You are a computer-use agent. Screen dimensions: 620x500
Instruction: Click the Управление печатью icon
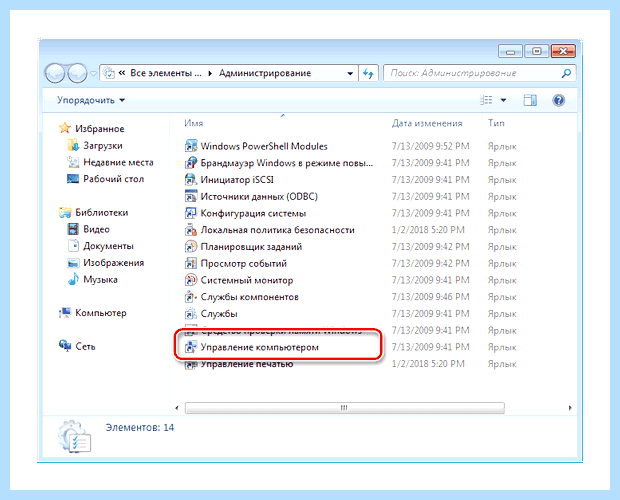[x=191, y=364]
